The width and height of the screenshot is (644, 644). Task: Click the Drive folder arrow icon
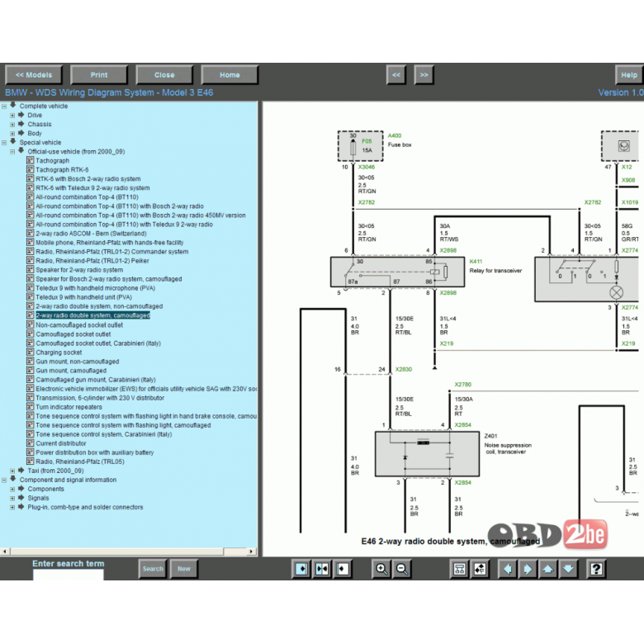21,115
